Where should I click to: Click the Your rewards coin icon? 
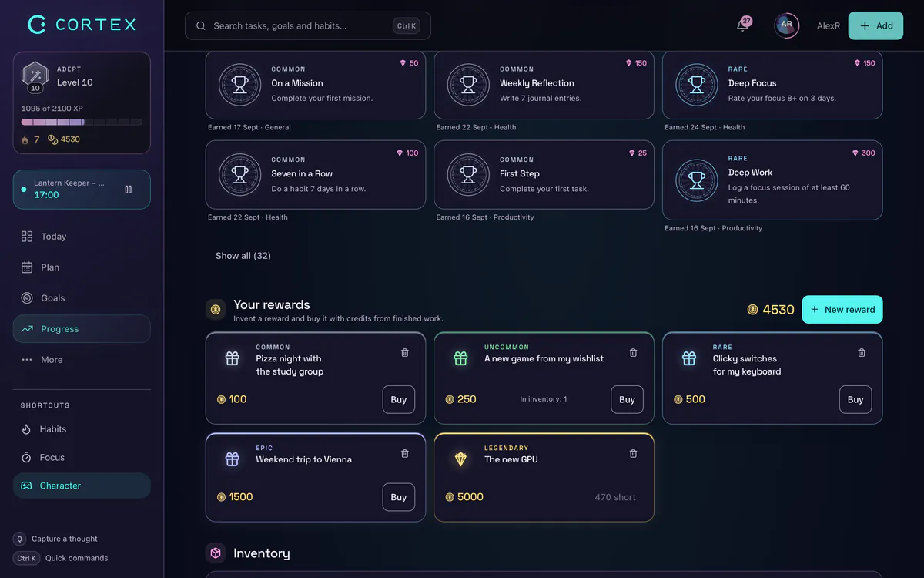(216, 310)
